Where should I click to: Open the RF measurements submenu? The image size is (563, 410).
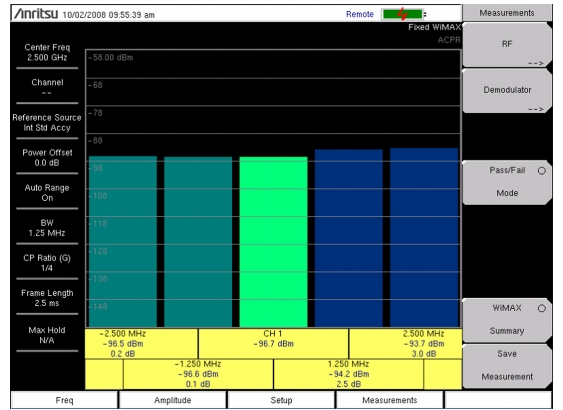coord(507,45)
